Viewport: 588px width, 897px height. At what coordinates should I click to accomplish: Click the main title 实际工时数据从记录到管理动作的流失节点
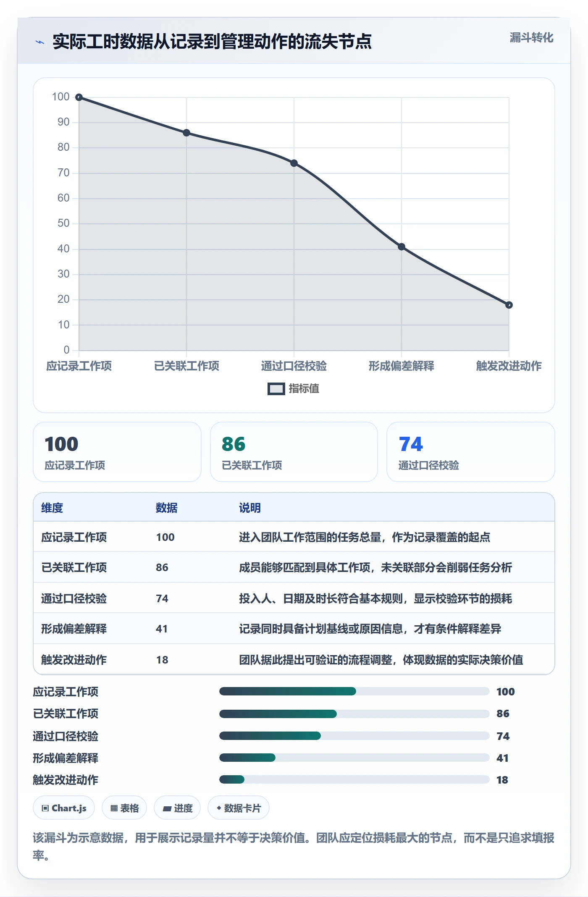(212, 42)
